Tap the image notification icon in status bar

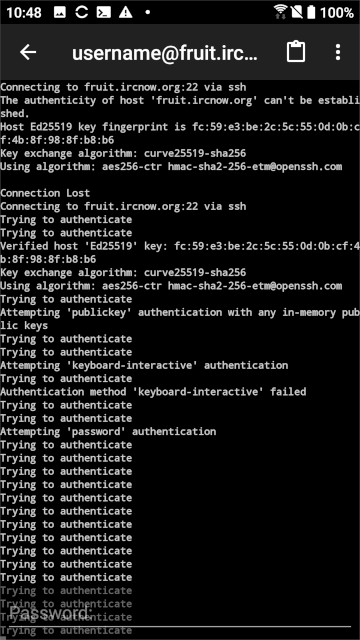pyautogui.click(x=60, y=13)
